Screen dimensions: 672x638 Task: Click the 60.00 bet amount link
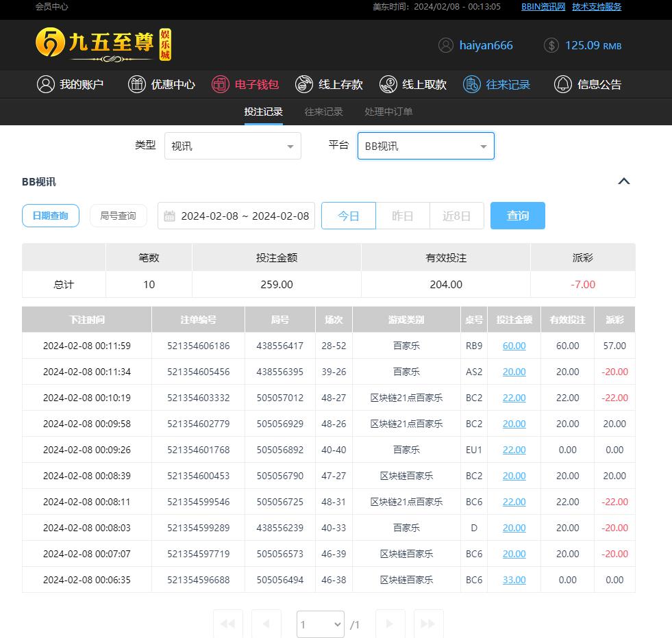[514, 346]
